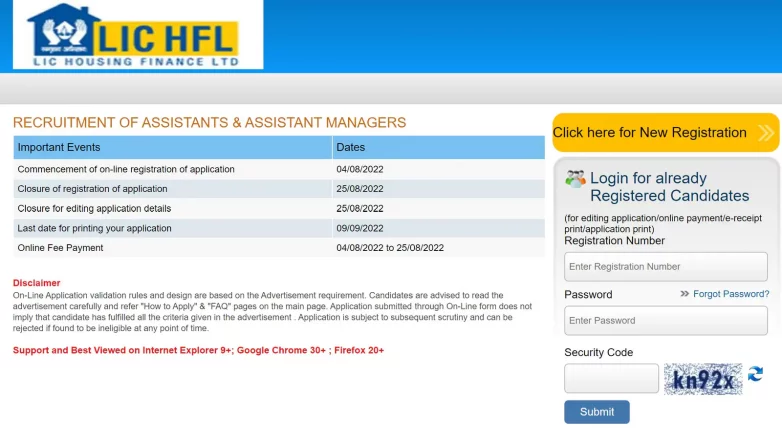Focus the Registration Number field
Image resolution: width=782 pixels, height=439 pixels.
point(665,266)
